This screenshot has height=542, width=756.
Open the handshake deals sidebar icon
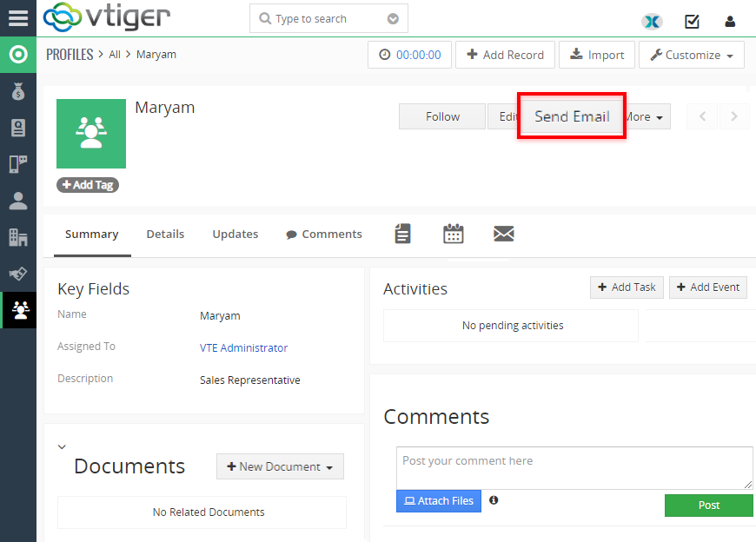point(18,274)
